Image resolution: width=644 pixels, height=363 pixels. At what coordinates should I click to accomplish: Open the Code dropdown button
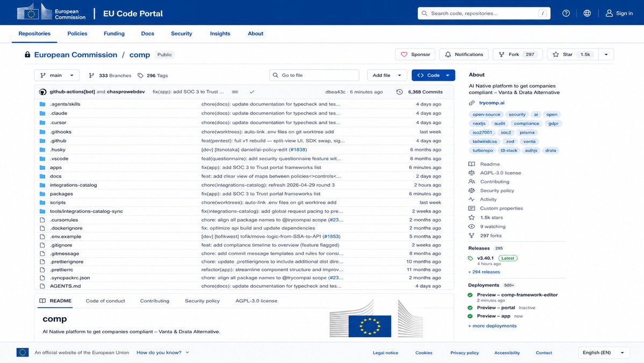click(433, 75)
